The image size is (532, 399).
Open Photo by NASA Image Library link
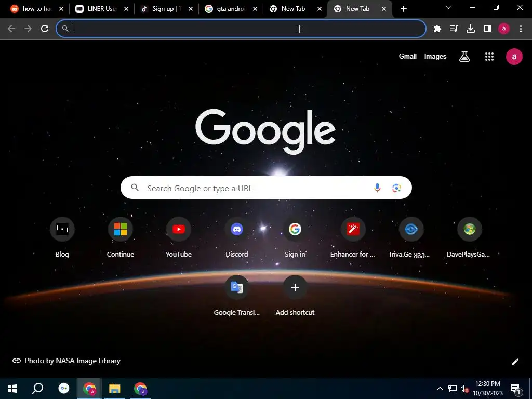pos(73,361)
